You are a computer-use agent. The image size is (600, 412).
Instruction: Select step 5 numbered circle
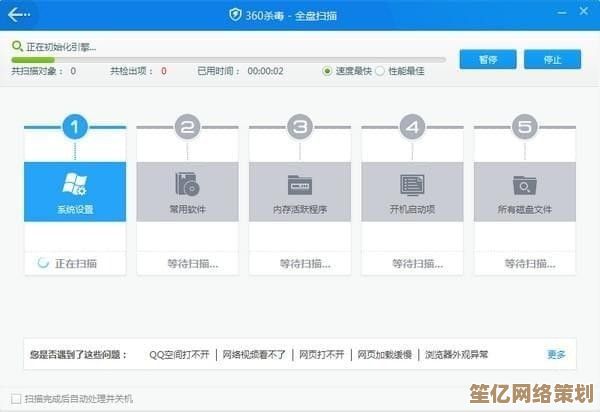pyautogui.click(x=525, y=127)
